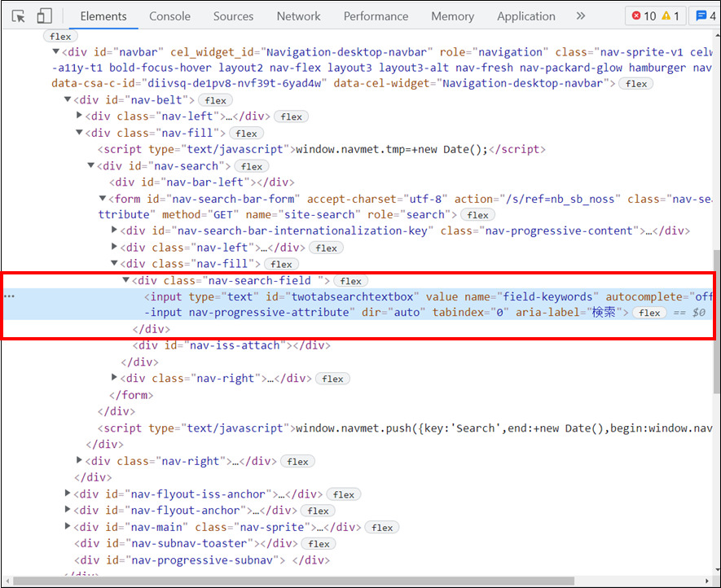Toggle flex badge beside id="nav-search"
Image resolution: width=721 pixels, height=588 pixels.
(x=252, y=166)
